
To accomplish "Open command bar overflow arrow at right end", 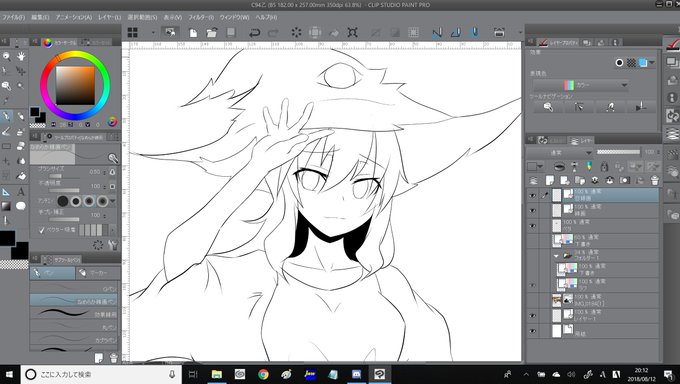I will 520,33.
